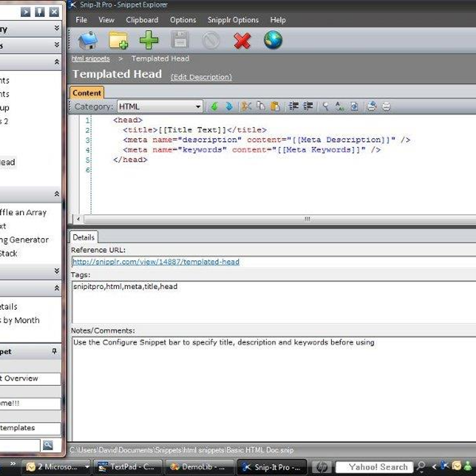Click the search magnifier button in side panel

[x=48, y=445]
